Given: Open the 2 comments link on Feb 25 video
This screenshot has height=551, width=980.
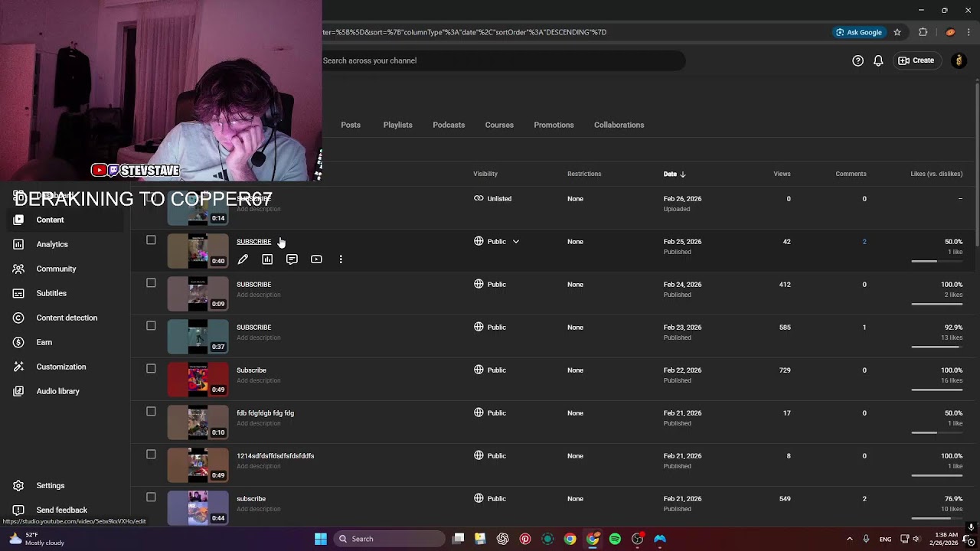Looking at the screenshot, I should [864, 242].
